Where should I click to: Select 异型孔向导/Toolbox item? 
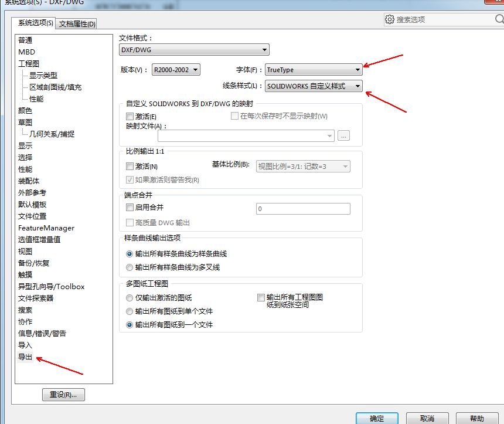(x=52, y=287)
